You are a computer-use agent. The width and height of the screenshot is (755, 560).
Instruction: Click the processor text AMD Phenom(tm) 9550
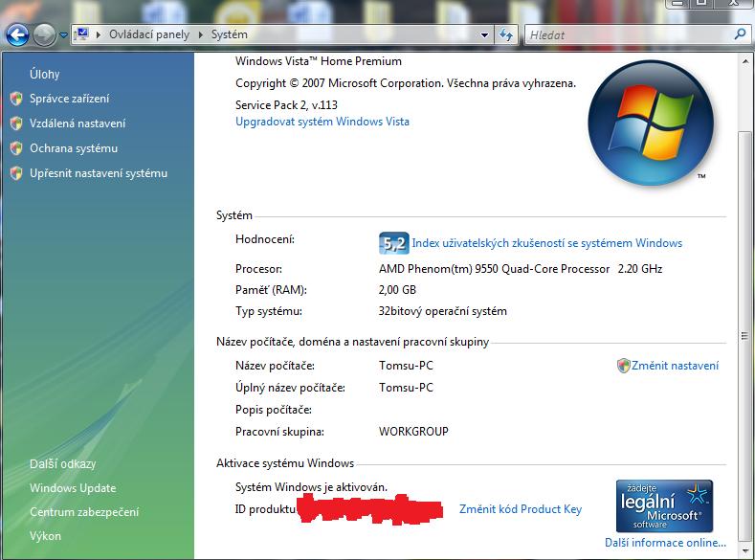tap(494, 269)
